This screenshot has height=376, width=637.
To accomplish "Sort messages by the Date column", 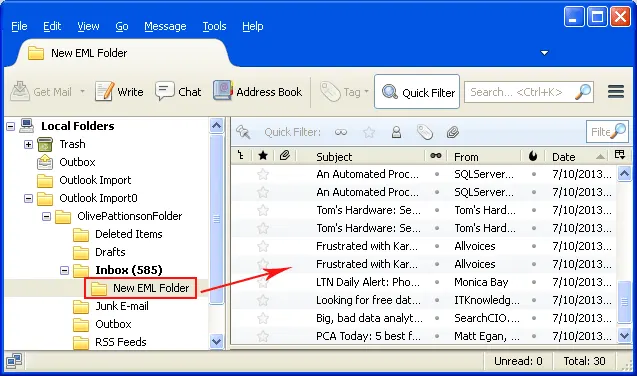I will click(x=577, y=156).
